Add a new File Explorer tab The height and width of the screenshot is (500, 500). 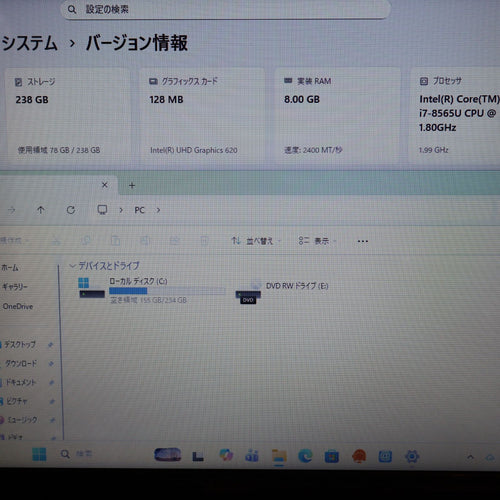pos(132,185)
